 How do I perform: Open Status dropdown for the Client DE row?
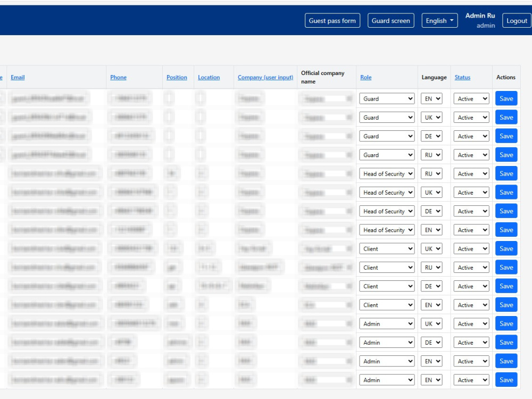[471, 286]
